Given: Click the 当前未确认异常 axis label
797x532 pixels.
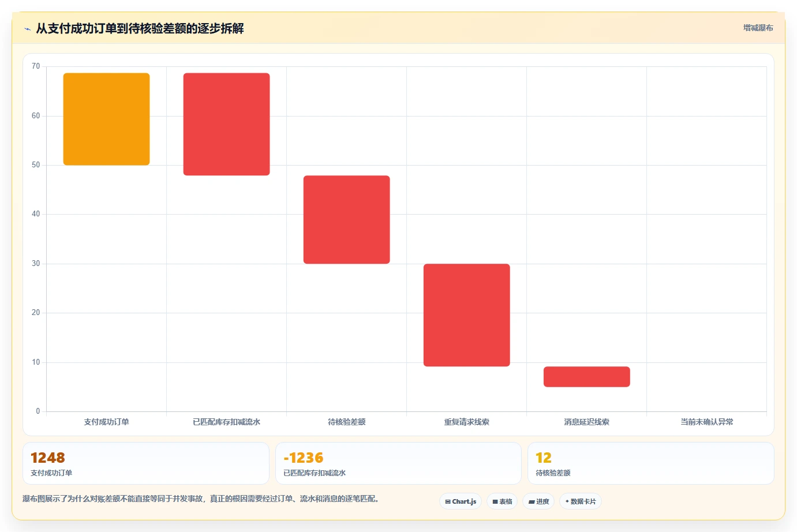Looking at the screenshot, I should point(707,422).
